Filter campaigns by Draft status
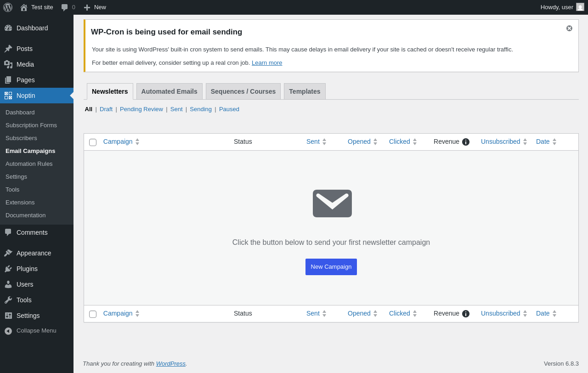 point(106,109)
